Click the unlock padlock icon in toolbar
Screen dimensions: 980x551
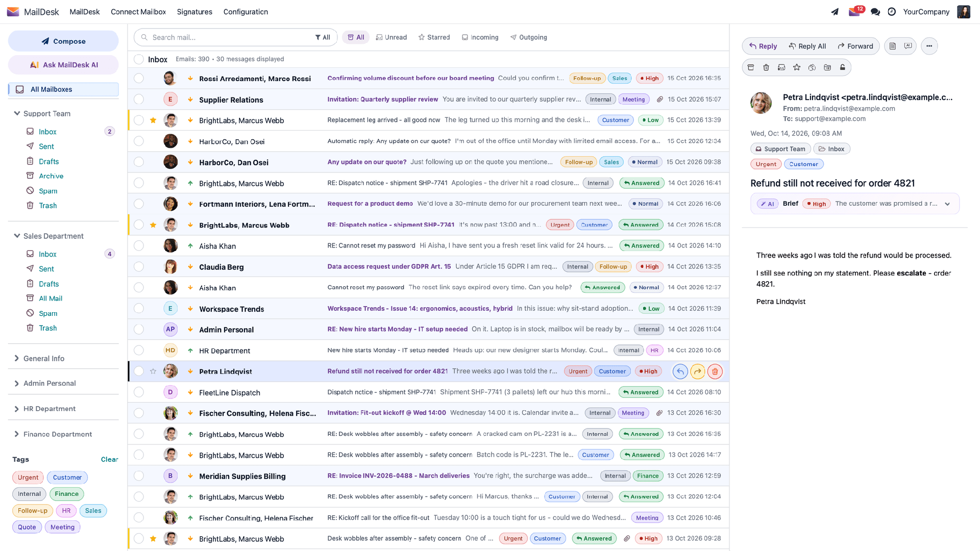click(x=843, y=67)
